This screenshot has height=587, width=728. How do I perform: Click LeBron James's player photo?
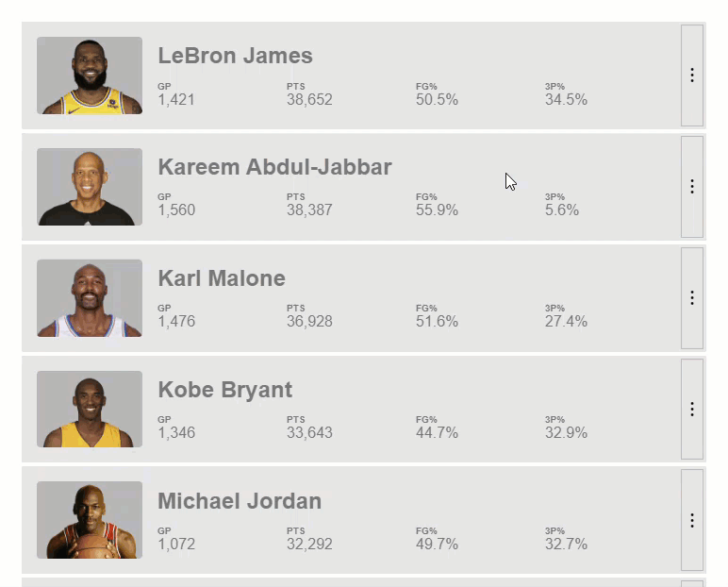pos(90,75)
